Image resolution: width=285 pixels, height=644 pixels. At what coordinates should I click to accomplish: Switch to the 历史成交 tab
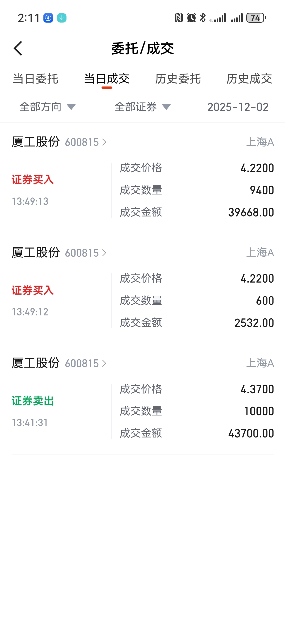pos(249,79)
